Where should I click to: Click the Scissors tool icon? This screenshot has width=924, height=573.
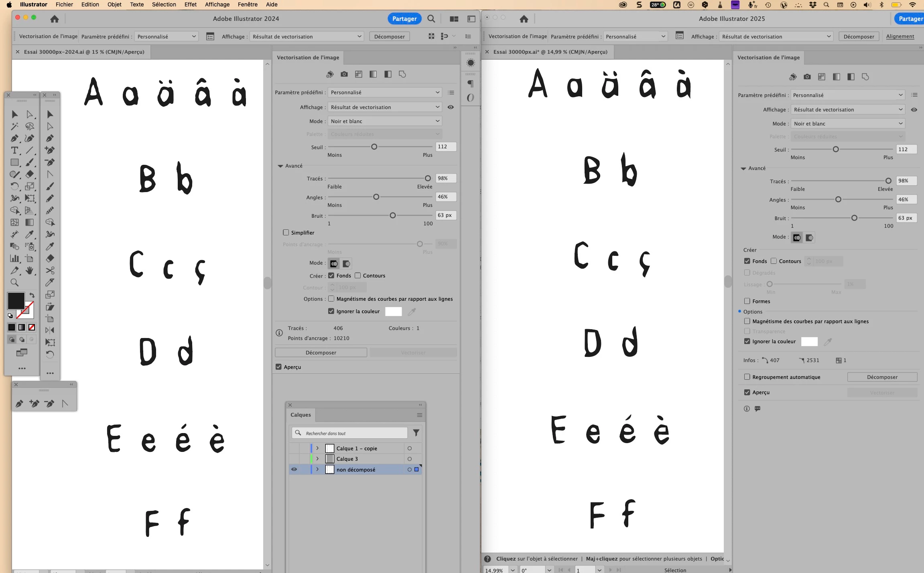pos(50,271)
